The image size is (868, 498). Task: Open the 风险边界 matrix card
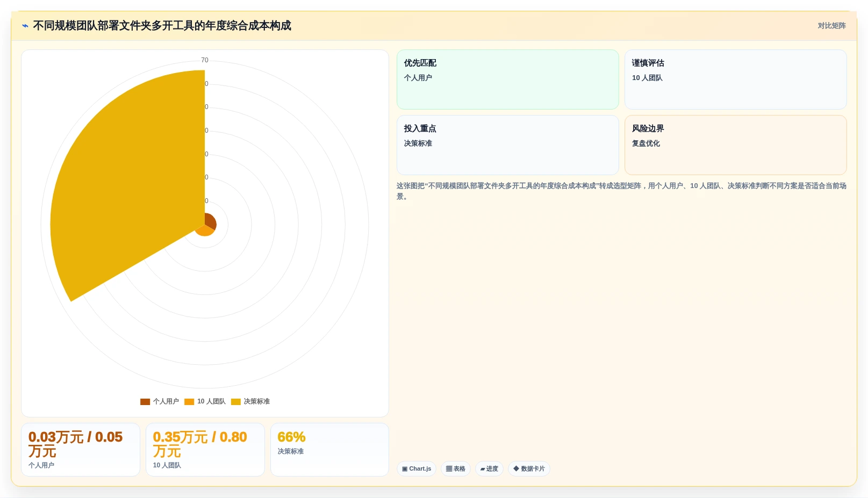coord(736,145)
